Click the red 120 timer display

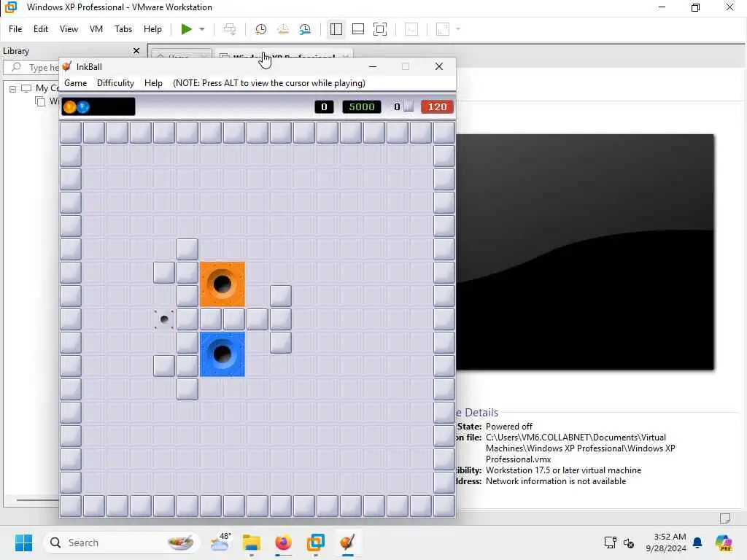437,106
